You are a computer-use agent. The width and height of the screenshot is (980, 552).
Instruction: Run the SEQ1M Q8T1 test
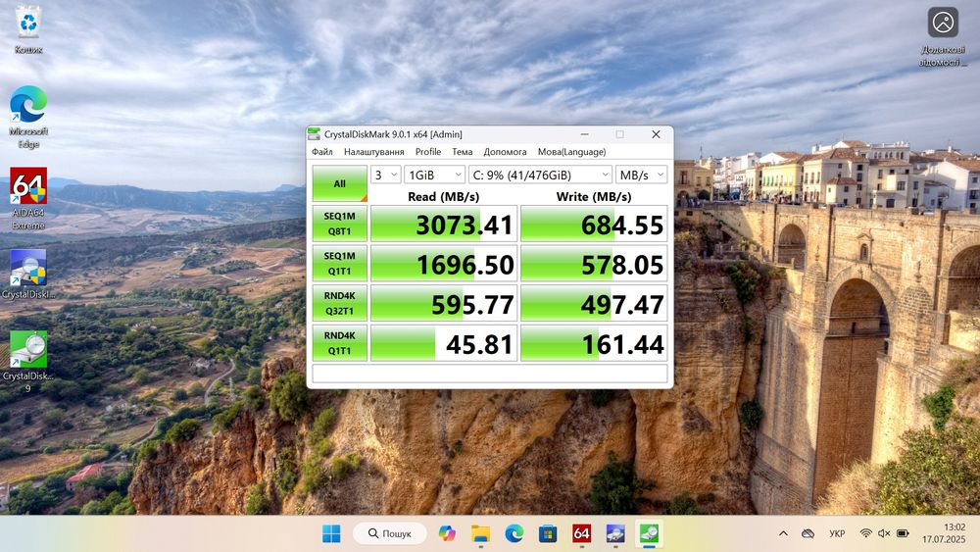coord(339,224)
